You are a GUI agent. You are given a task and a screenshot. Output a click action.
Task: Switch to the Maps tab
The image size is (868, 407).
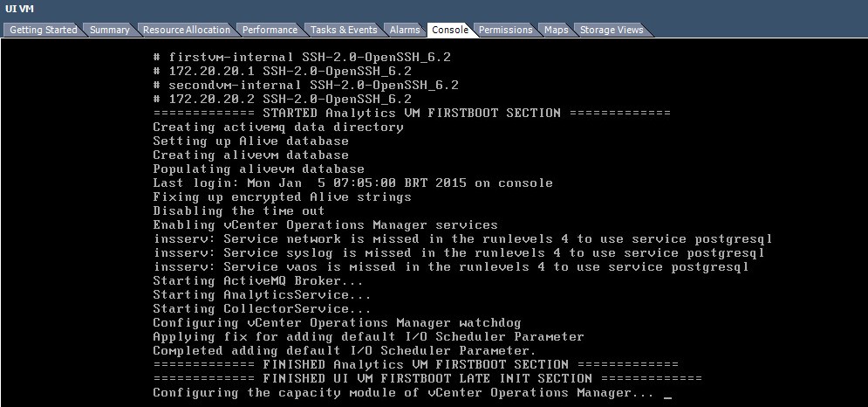click(x=556, y=30)
